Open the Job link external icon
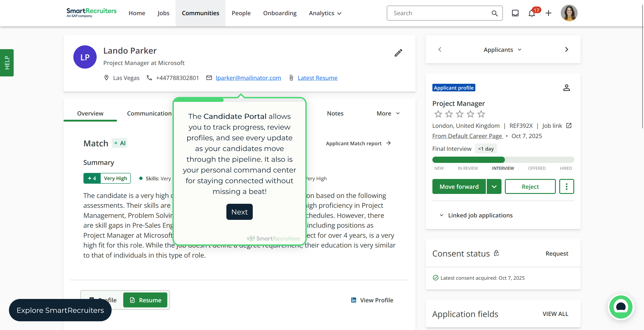Screen dimensions: 644x330 point(568,126)
